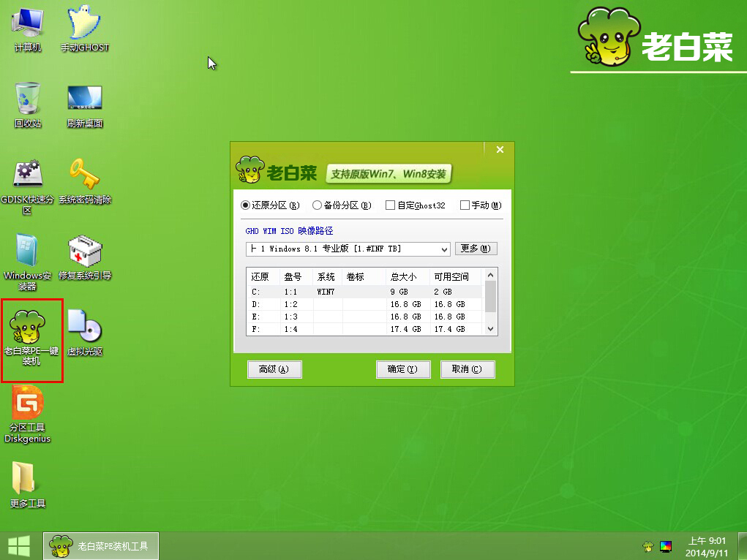Launch 手动GHOST ghost icon
This screenshot has width=747, height=560.
coord(85,29)
